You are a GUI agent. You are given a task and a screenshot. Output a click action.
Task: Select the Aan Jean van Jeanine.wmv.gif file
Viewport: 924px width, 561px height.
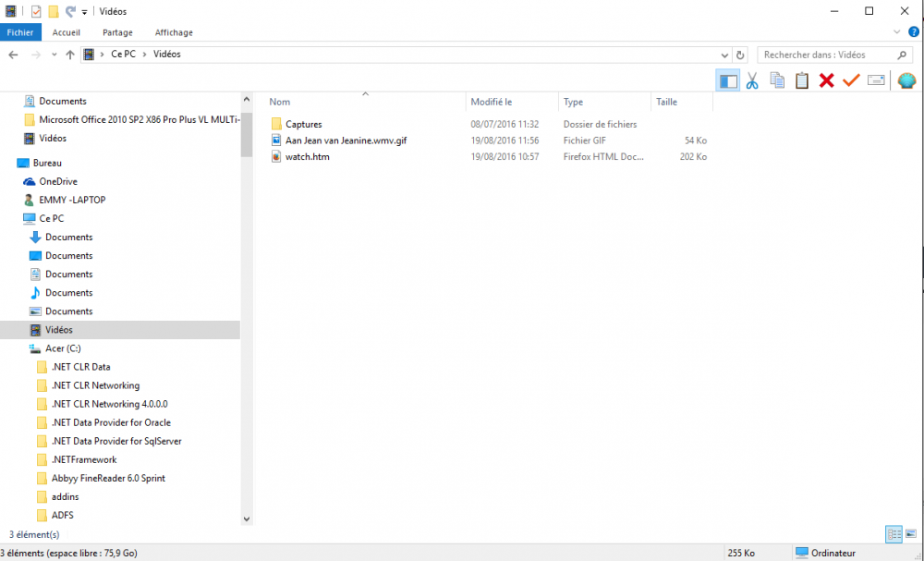[346, 140]
